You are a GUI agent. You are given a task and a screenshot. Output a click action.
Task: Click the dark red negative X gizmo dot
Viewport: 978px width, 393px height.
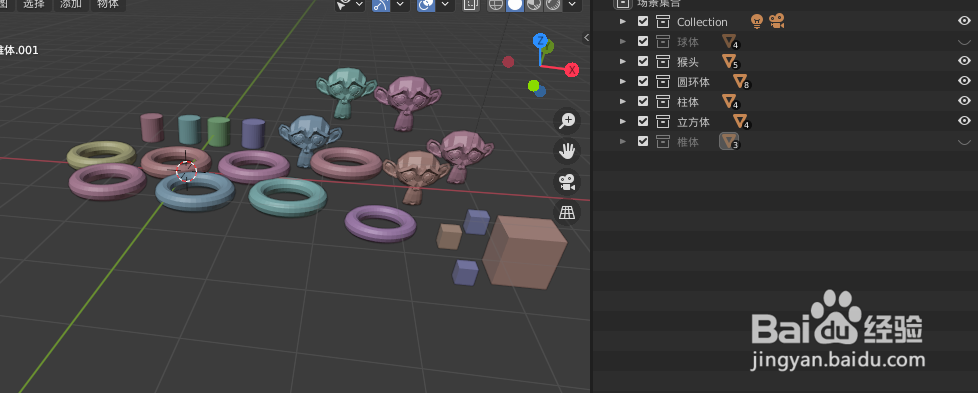[508, 62]
